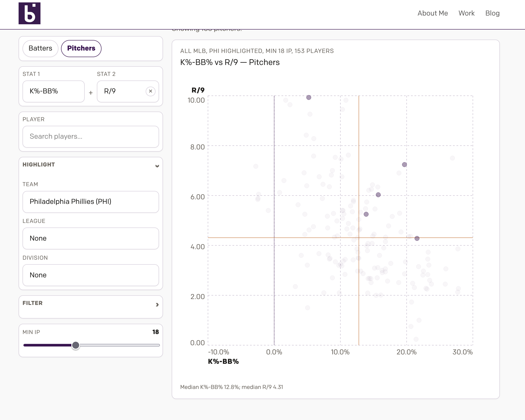Collapse the Highlight section chevron
This screenshot has height=420, width=525.
pos(157,166)
